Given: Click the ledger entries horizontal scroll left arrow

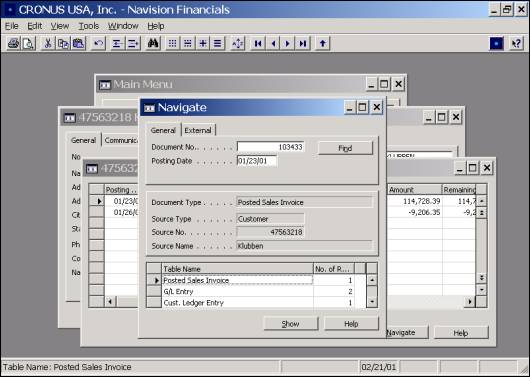Looking at the screenshot, I should pos(111,301).
